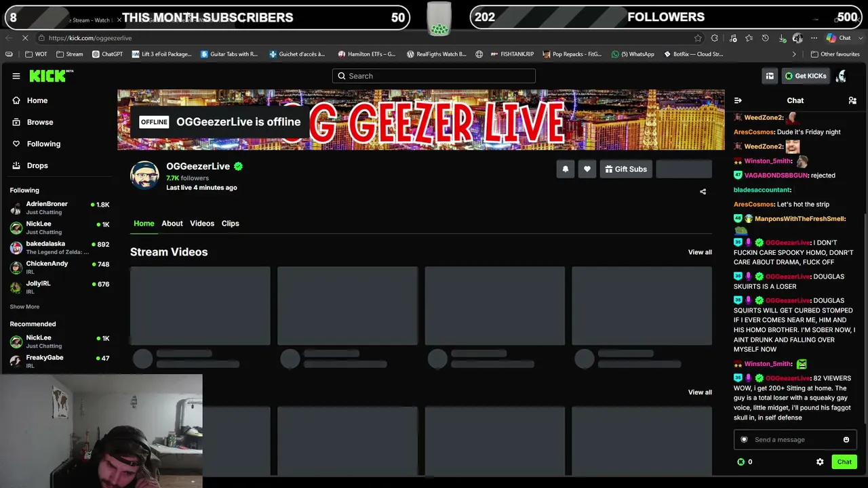Open AdrienBroner channel in Following

pyautogui.click(x=60, y=208)
